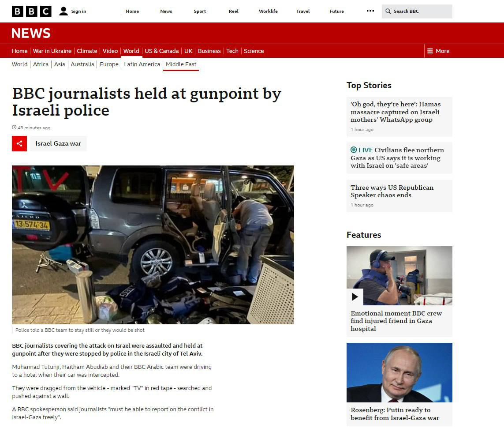Click the main car article image
The width and height of the screenshot is (504, 428).
point(153,245)
